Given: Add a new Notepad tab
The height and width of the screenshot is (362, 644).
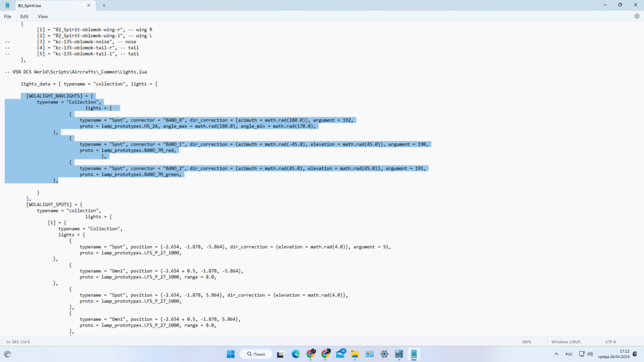Looking at the screenshot, I should (x=104, y=6).
